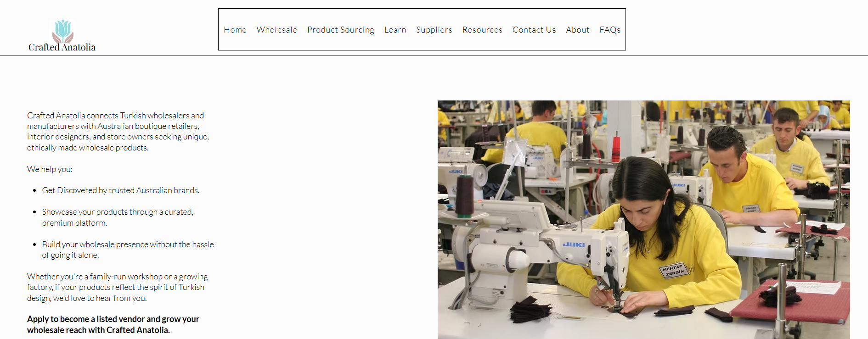This screenshot has width=868, height=339.
Task: Click the "We help you:" heading text
Action: 50,169
